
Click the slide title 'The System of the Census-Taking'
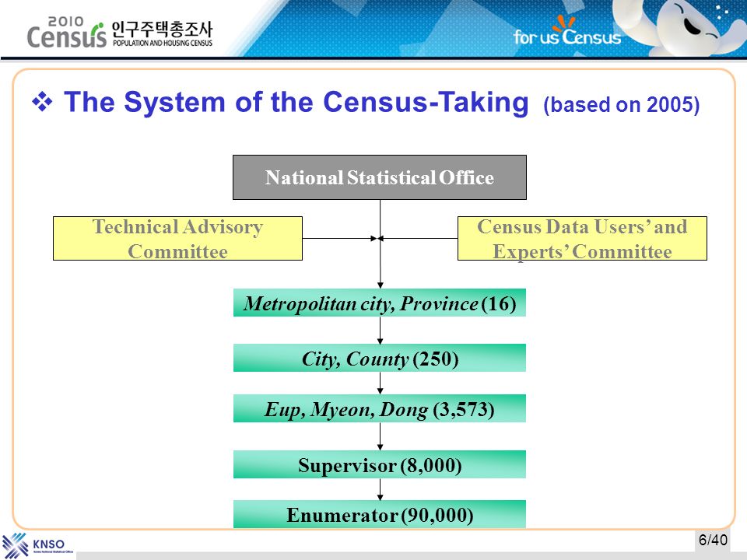point(296,102)
